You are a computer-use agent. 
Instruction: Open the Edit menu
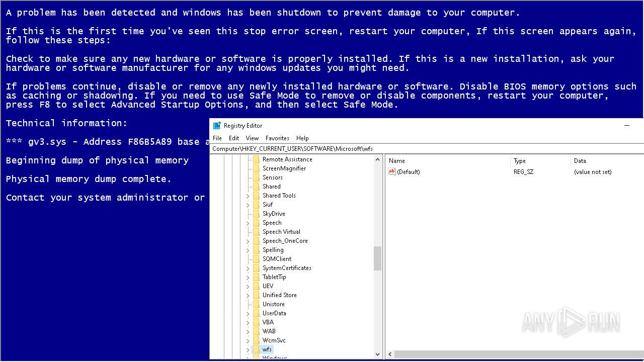click(x=234, y=138)
